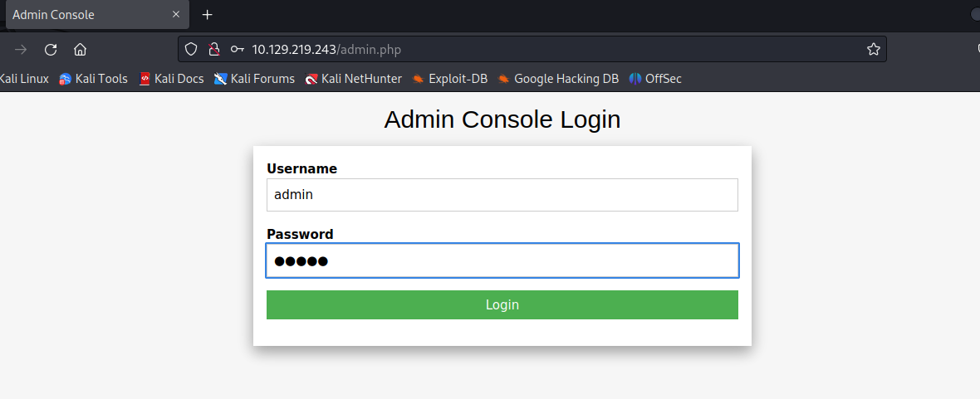Open the Exploit-DB bookmark
This screenshot has height=399, width=980.
449,79
